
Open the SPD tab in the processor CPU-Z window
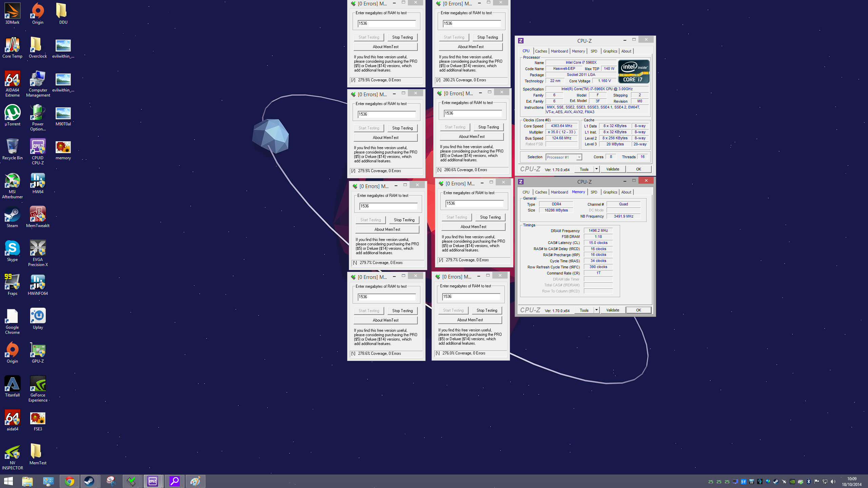594,51
